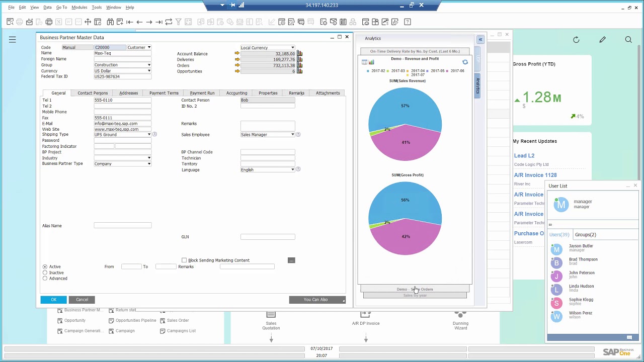Image resolution: width=644 pixels, height=362 pixels.
Task: Open the Local Currency dropdown
Action: coord(292,48)
